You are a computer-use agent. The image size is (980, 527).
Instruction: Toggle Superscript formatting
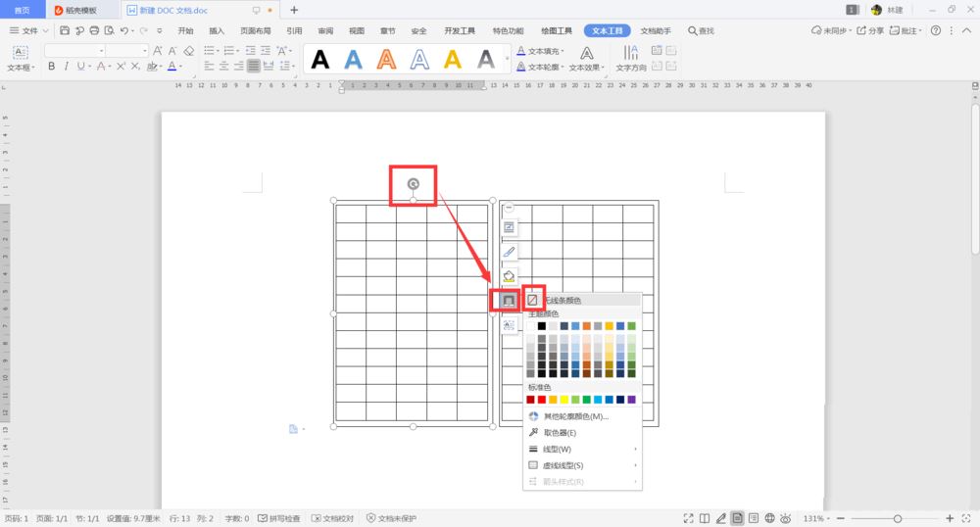[121, 67]
